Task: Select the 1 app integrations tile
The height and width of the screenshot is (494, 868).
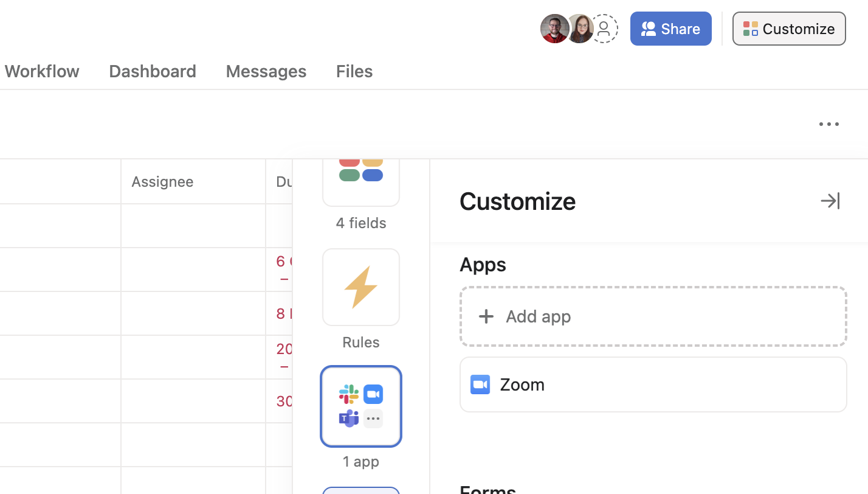Action: 361,406
